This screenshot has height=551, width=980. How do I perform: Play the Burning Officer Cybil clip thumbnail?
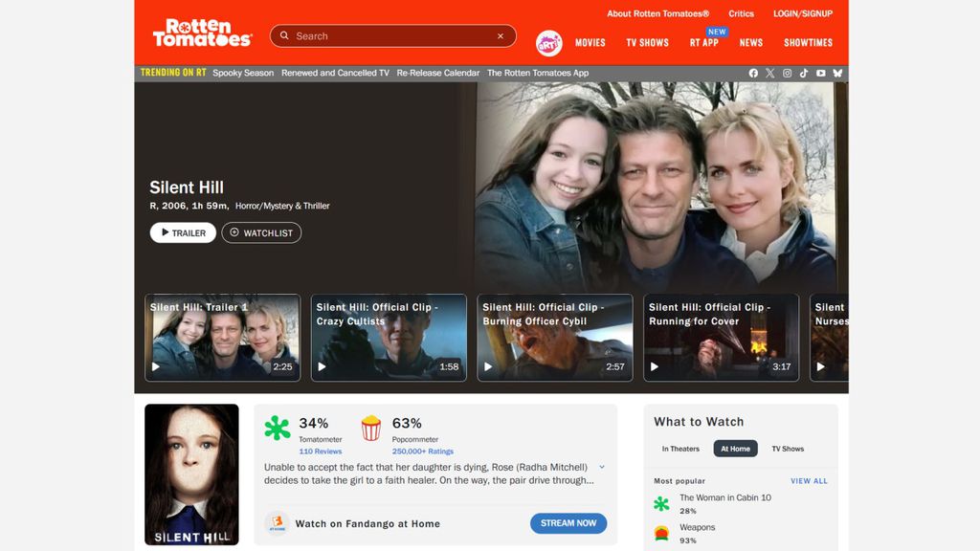(x=554, y=338)
